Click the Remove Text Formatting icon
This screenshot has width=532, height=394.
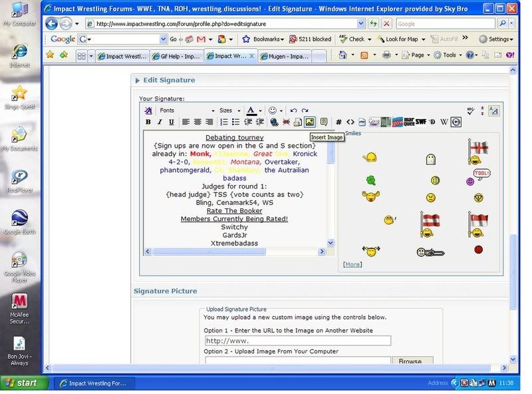(148, 110)
